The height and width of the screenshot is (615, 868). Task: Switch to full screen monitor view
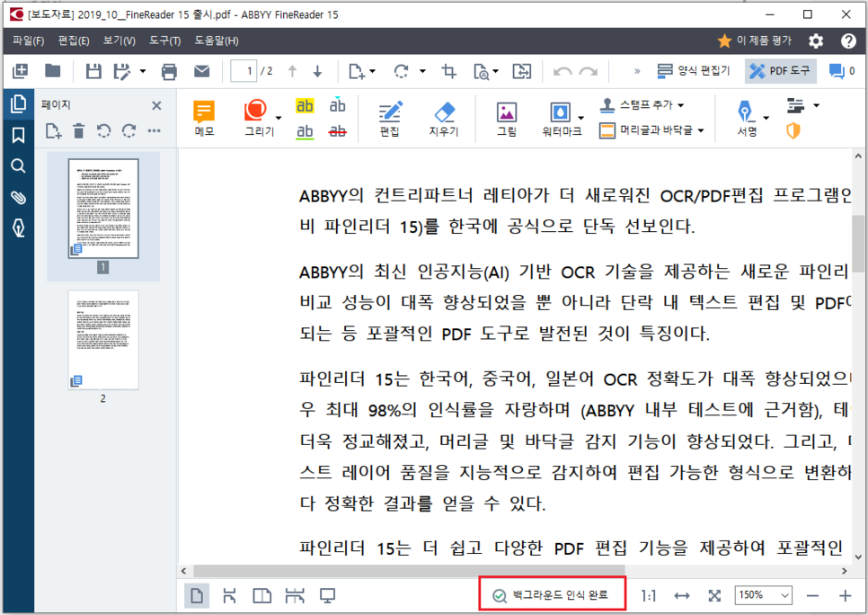(x=328, y=596)
